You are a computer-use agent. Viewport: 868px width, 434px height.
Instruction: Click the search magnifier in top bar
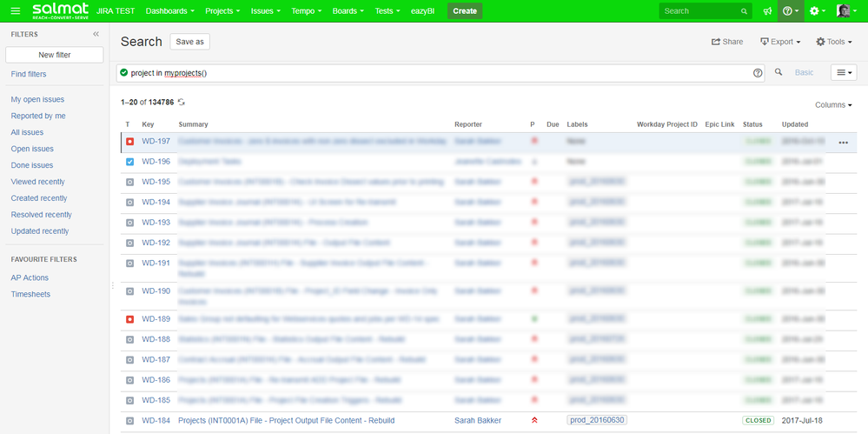744,11
